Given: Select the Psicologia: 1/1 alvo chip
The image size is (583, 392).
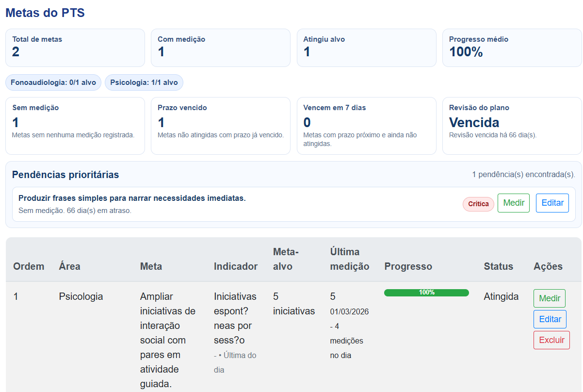Looking at the screenshot, I should pyautogui.click(x=144, y=82).
